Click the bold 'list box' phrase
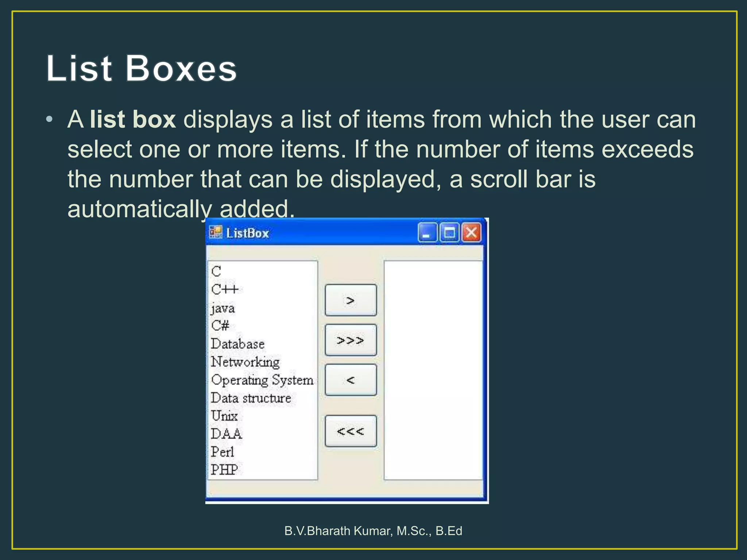The image size is (747, 560). pyautogui.click(x=133, y=119)
